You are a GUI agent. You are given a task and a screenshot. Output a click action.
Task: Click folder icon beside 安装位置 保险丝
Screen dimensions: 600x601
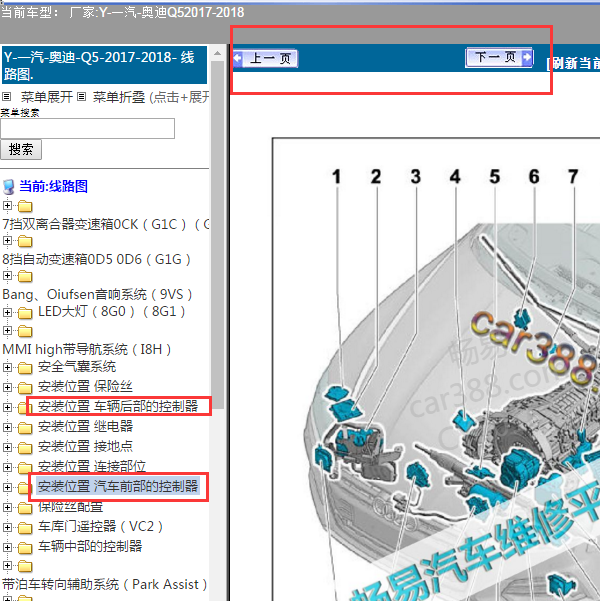[25, 388]
